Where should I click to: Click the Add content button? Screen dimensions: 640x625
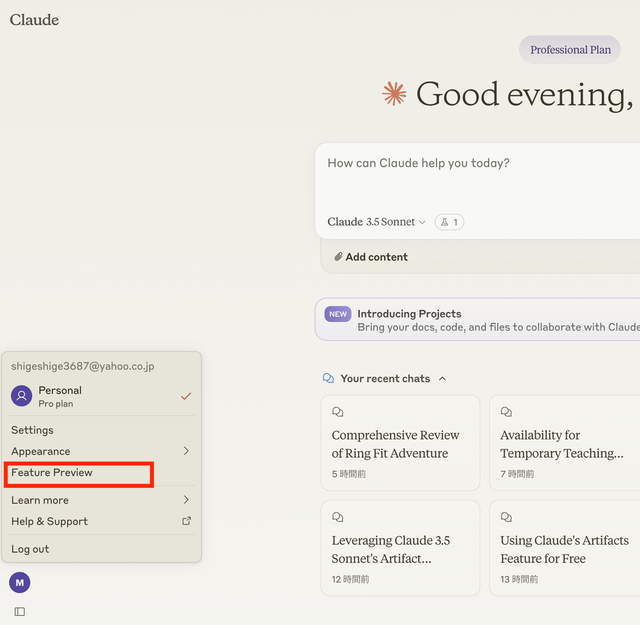pyautogui.click(x=371, y=257)
